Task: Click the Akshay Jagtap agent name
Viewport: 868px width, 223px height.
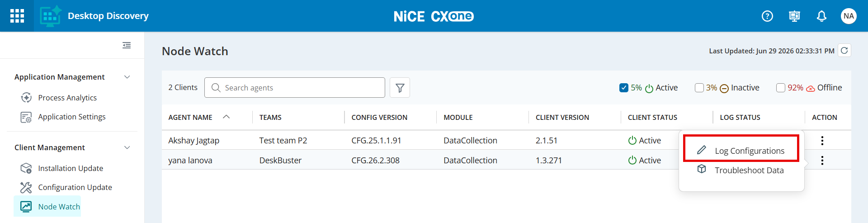Action: (x=194, y=141)
